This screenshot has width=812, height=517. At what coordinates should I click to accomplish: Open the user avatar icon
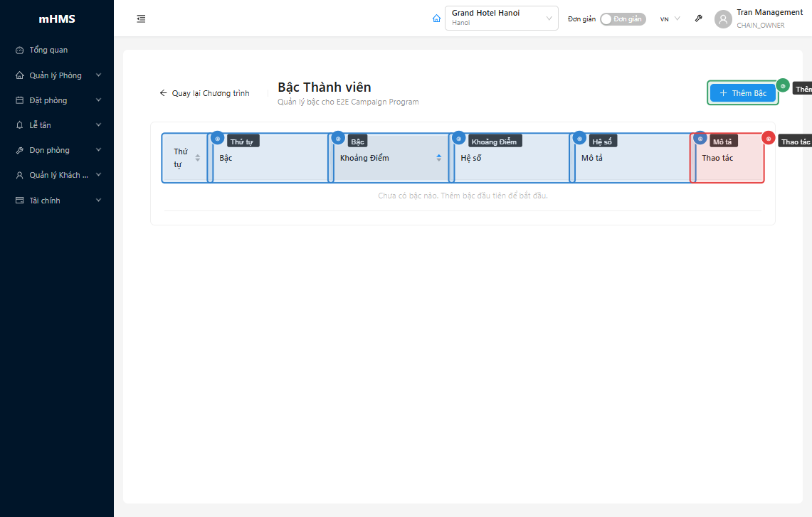(723, 19)
